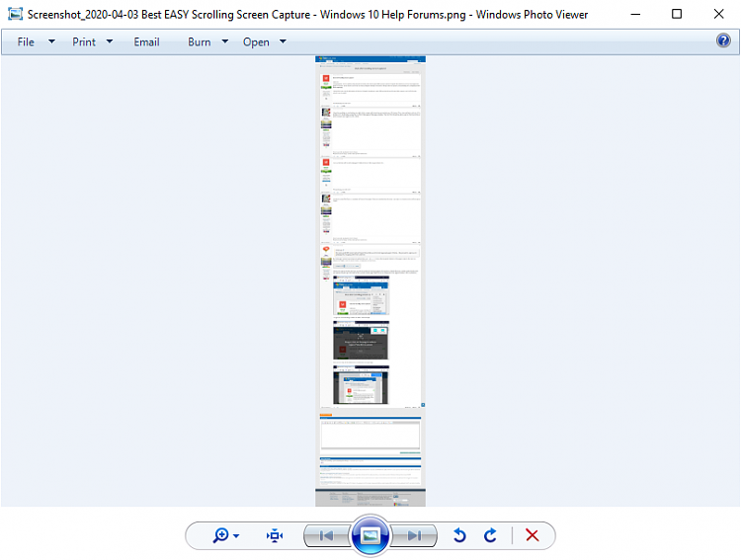
Task: Start the slide show
Action: [370, 535]
